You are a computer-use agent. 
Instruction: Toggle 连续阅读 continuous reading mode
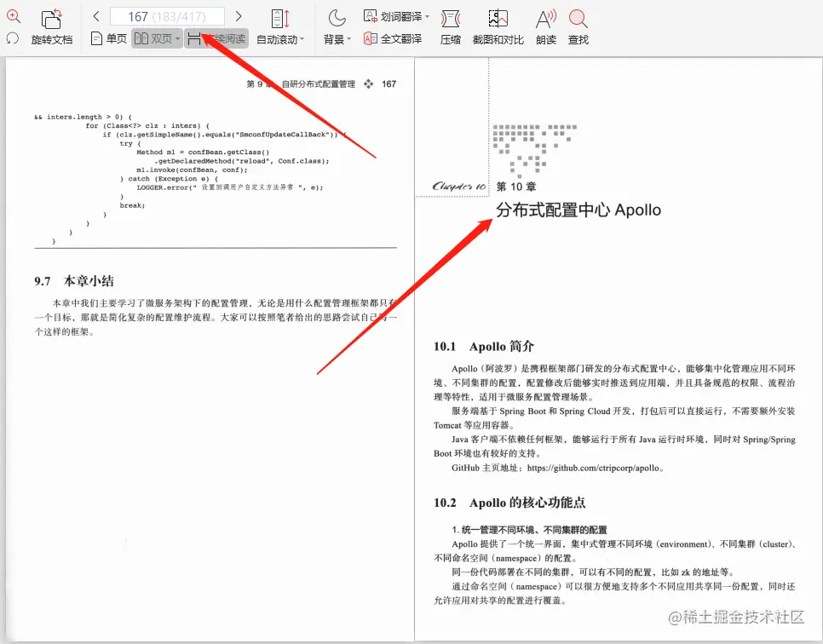coord(216,38)
